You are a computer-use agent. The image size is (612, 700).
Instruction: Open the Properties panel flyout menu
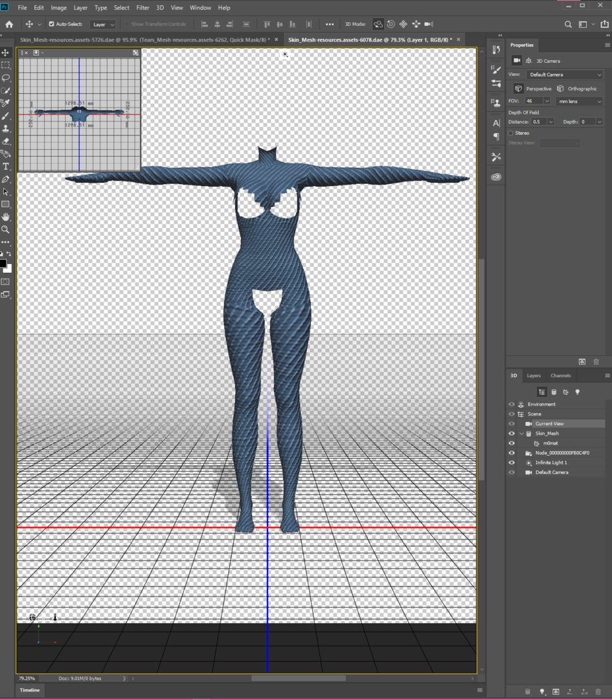coord(607,45)
